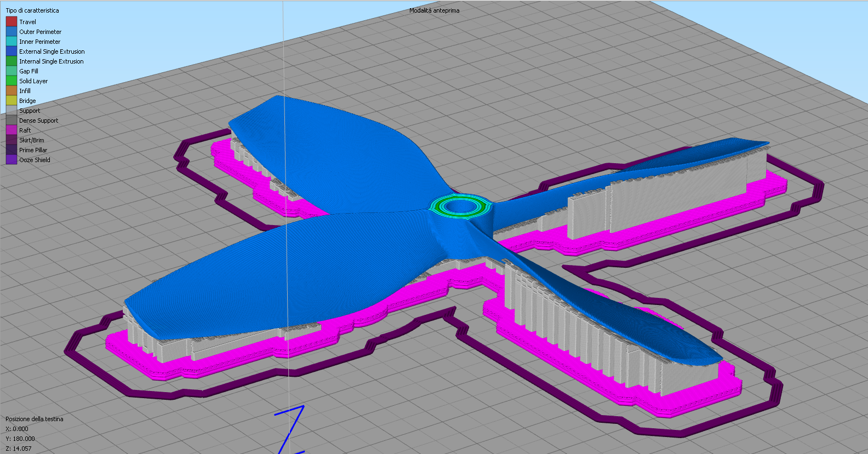Viewport: 868px width, 454px height.
Task: Click the Dense Support color swatch
Action: (12, 120)
